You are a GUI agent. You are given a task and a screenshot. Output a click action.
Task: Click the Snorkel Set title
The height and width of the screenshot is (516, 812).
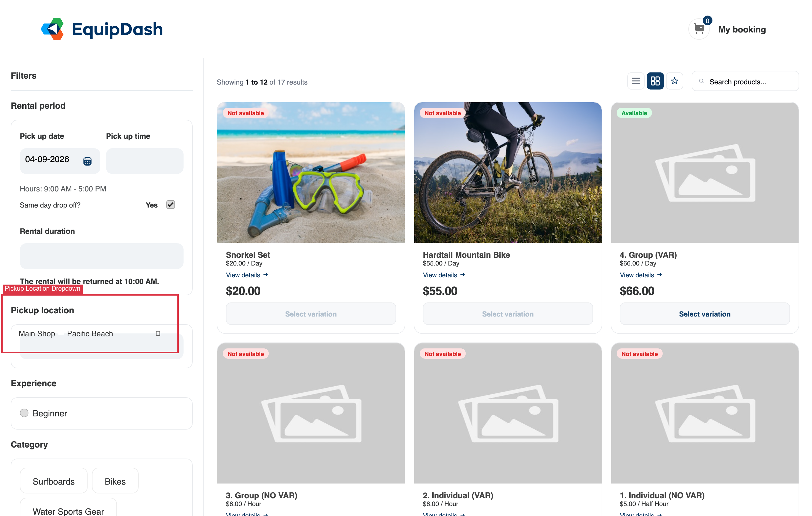click(x=248, y=255)
